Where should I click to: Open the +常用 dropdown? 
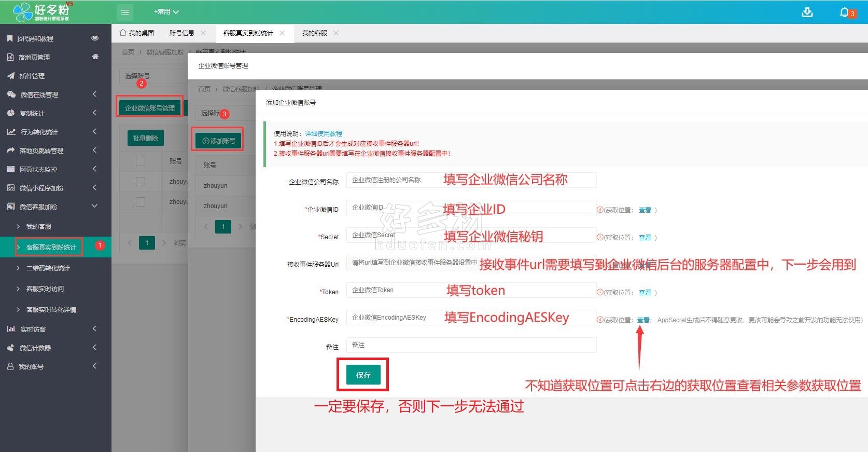click(x=166, y=11)
